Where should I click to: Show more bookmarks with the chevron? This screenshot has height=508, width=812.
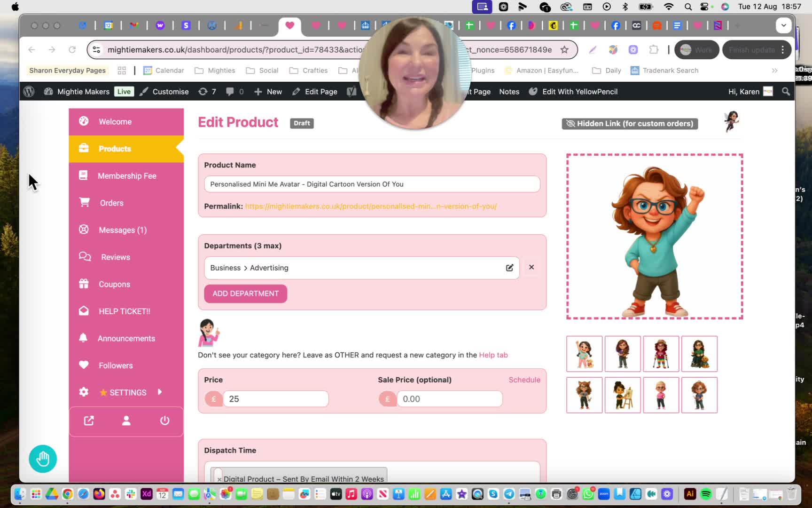[x=774, y=71]
